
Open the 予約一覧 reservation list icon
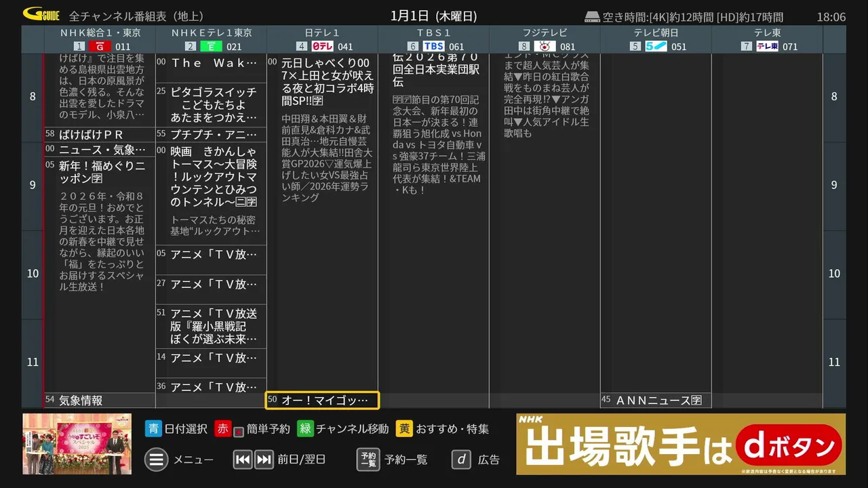(368, 460)
